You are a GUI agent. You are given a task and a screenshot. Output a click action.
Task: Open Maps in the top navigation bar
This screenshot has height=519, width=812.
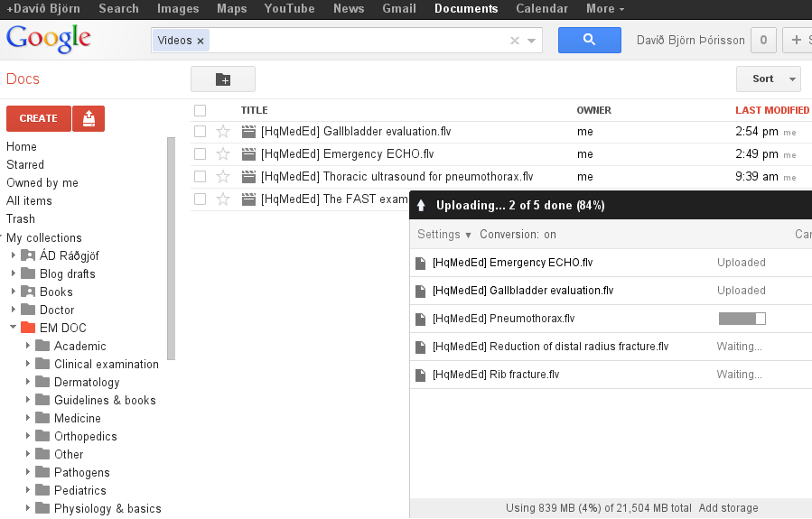coord(231,9)
